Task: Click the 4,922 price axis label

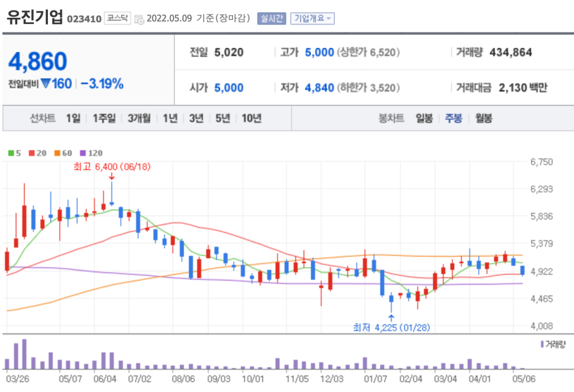Action: [x=541, y=272]
